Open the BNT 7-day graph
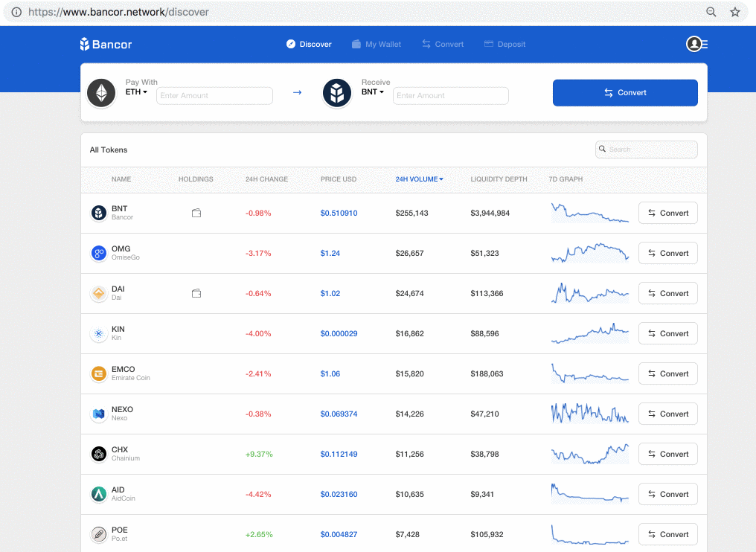This screenshot has width=756, height=552. [x=590, y=213]
